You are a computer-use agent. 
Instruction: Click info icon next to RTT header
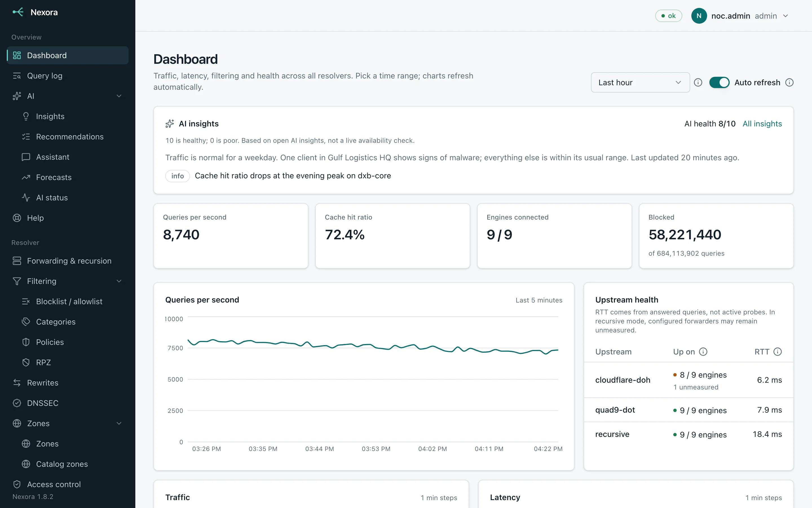click(x=777, y=352)
